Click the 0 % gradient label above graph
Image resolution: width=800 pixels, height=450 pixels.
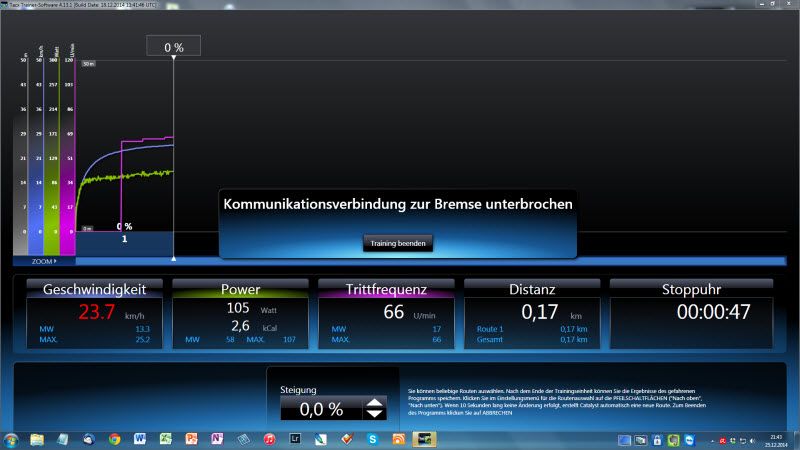[173, 47]
